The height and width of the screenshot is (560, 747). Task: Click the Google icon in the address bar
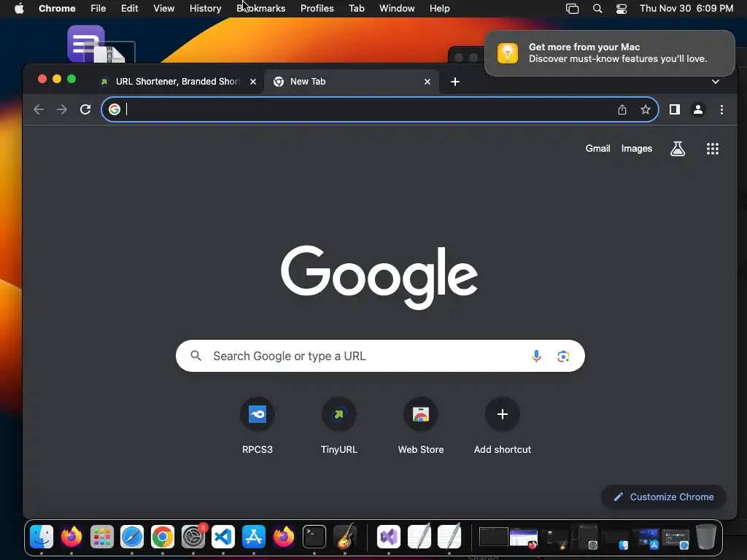(x=115, y=109)
